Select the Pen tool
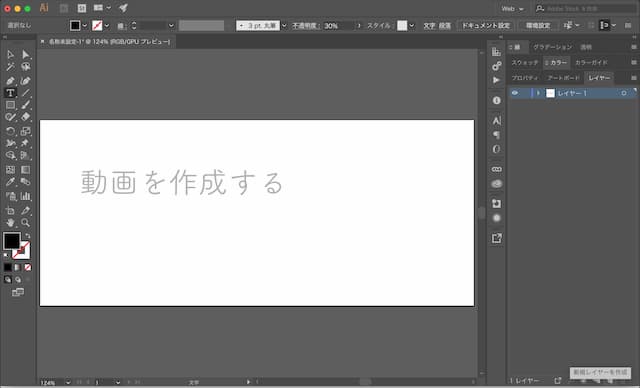The image size is (640, 388). [10, 81]
